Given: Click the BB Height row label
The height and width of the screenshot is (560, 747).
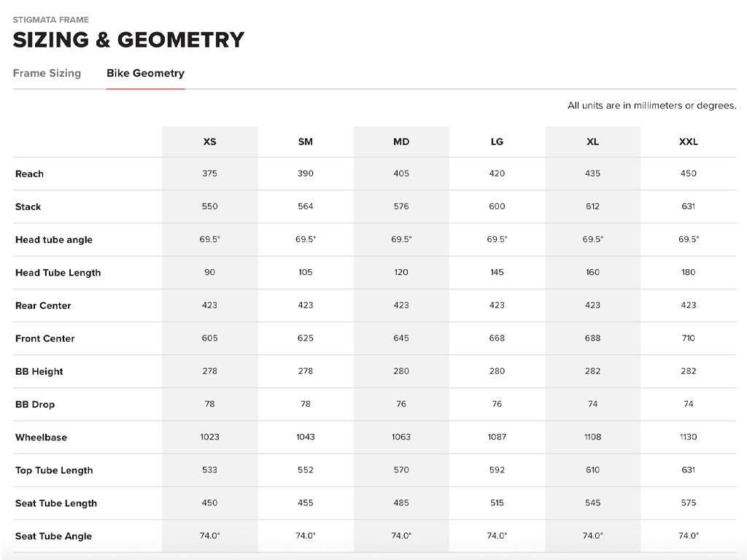Looking at the screenshot, I should click(x=39, y=372).
